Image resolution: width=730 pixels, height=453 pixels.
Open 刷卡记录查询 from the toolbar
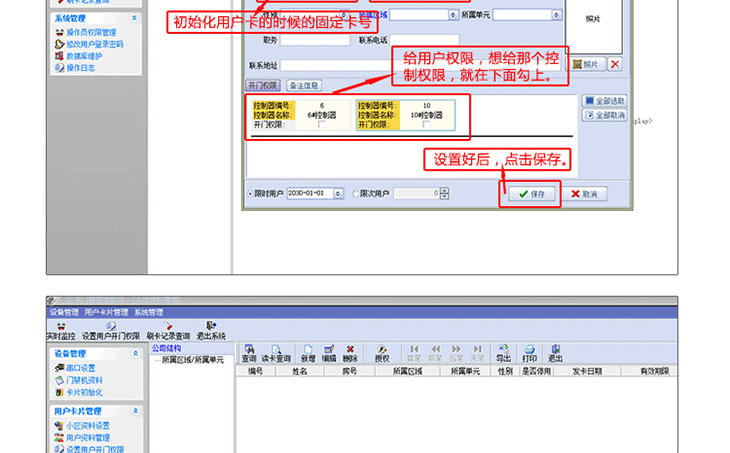pos(168,331)
